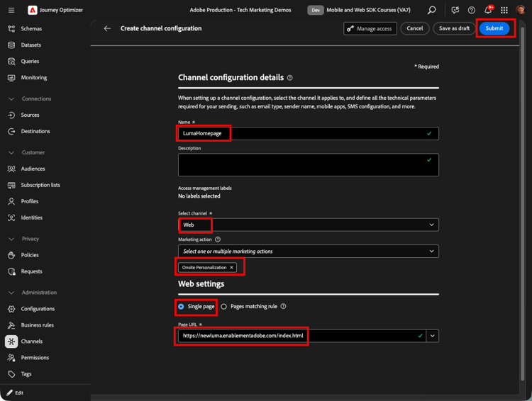The image size is (532, 401).
Task: Click Edit at sidebar bottom
Action: coord(15,393)
